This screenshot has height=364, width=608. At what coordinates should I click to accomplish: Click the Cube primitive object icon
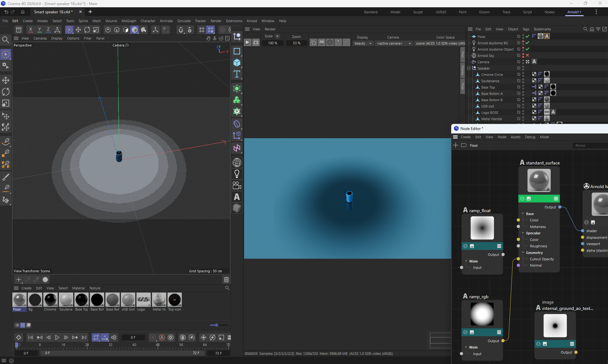pyautogui.click(x=237, y=63)
